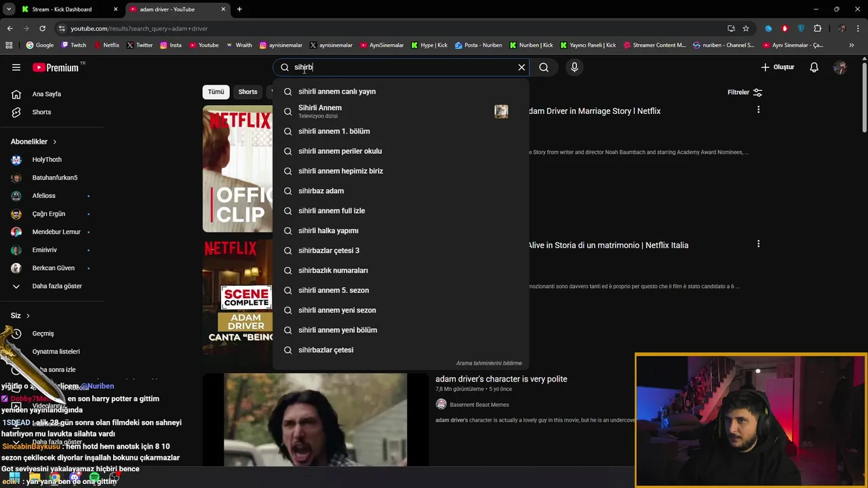Open the YouTube hamburger guide menu
868x488 pixels.
[x=16, y=67]
